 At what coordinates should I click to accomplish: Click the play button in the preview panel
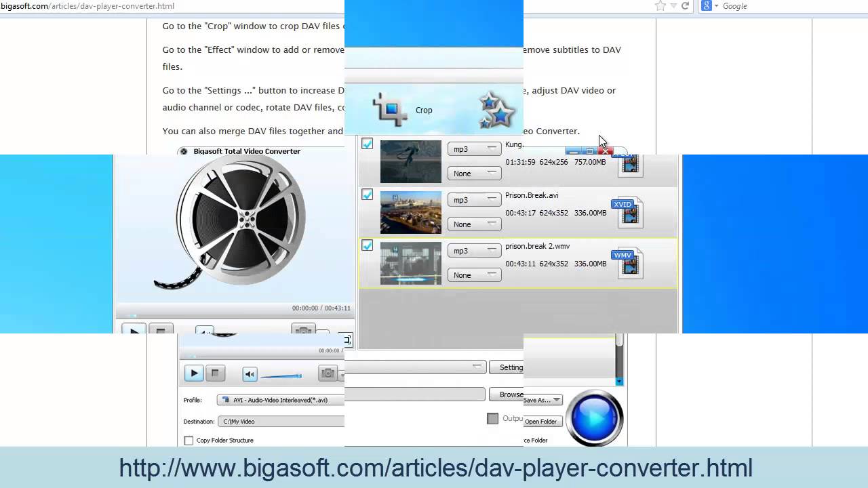pyautogui.click(x=194, y=373)
